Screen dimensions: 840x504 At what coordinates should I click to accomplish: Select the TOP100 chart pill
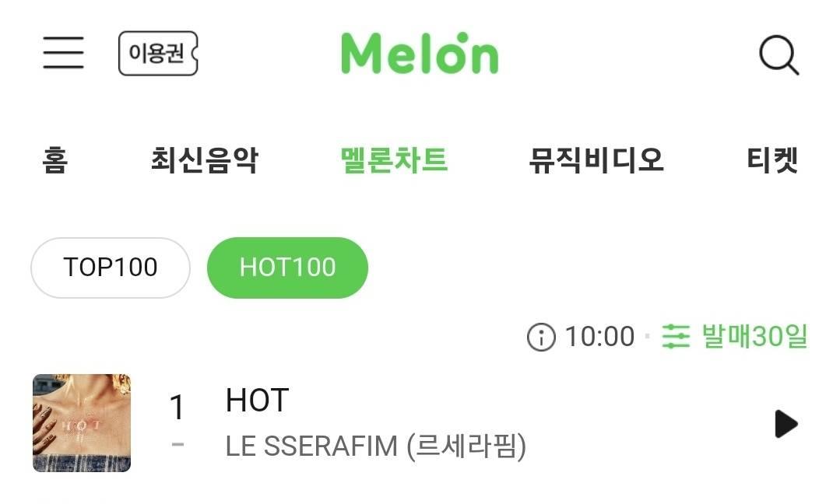(111, 268)
